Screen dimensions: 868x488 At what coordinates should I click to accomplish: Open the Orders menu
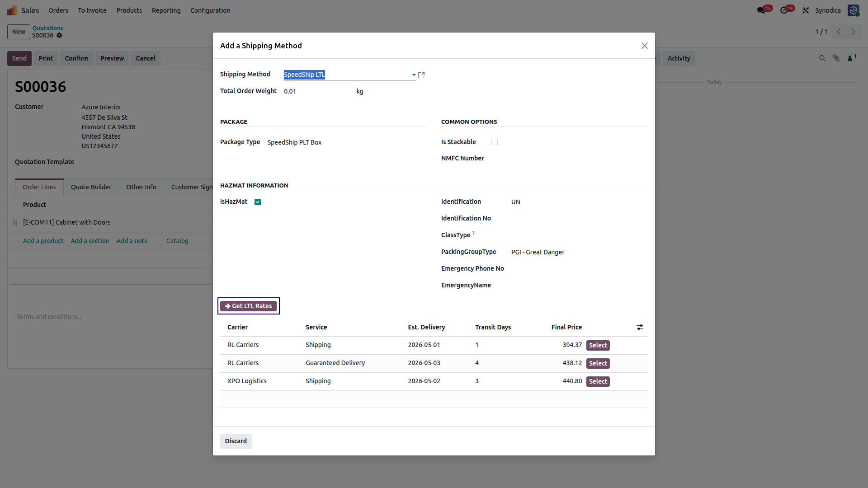[58, 10]
